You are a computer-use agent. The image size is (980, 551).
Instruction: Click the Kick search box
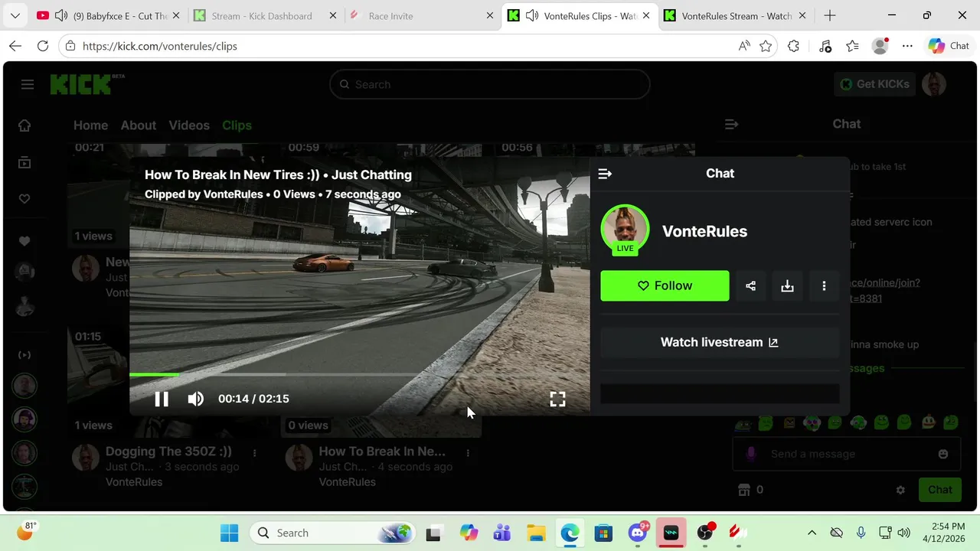point(490,84)
